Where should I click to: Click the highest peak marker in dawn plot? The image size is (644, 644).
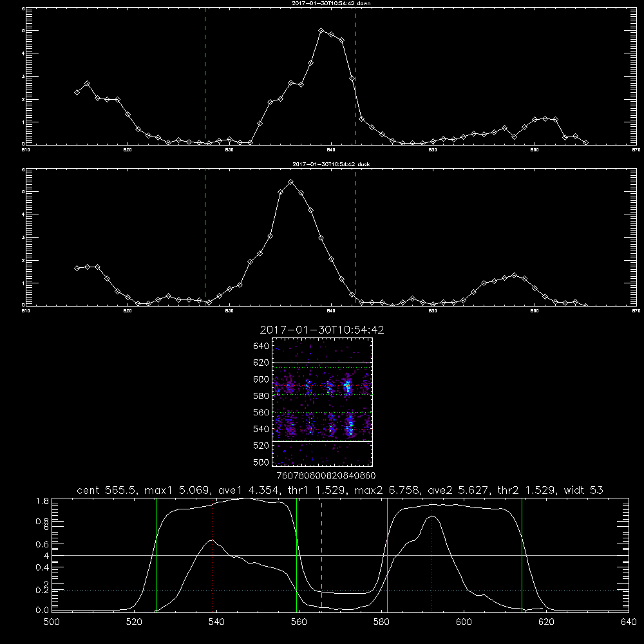click(321, 31)
